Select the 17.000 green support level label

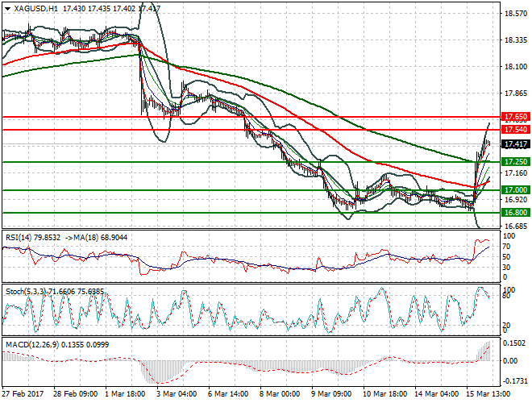[x=514, y=190]
